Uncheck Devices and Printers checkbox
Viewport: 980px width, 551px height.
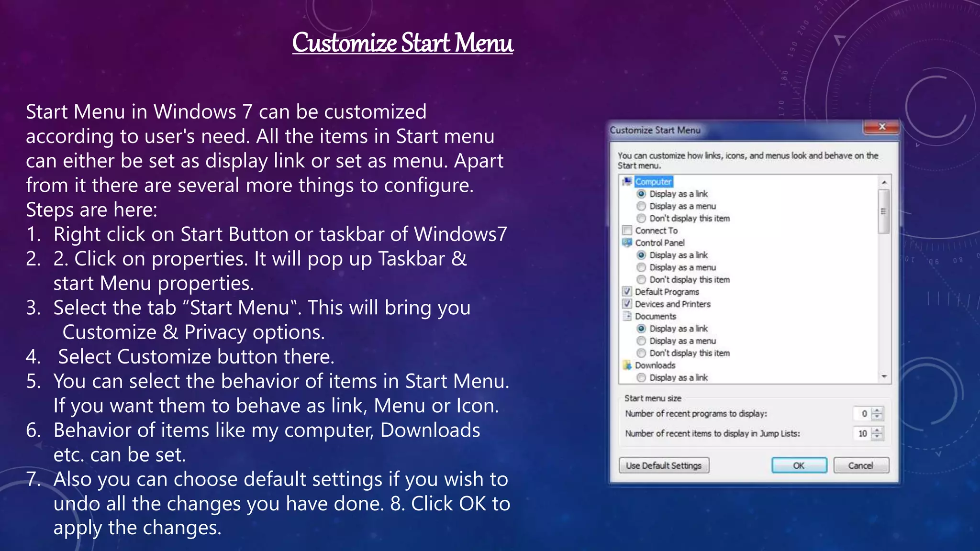627,304
